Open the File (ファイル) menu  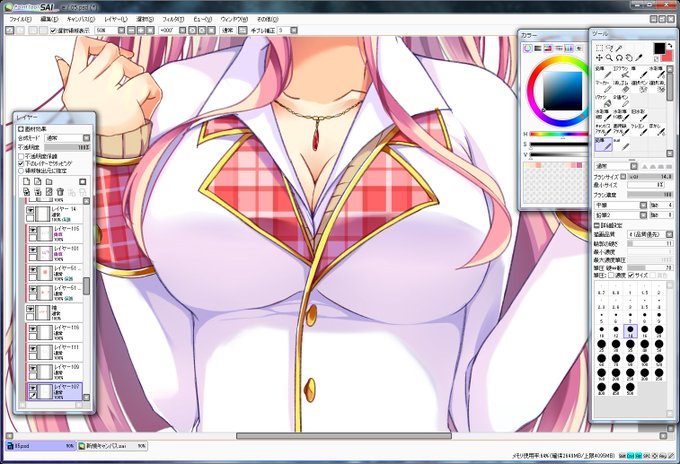coord(20,19)
